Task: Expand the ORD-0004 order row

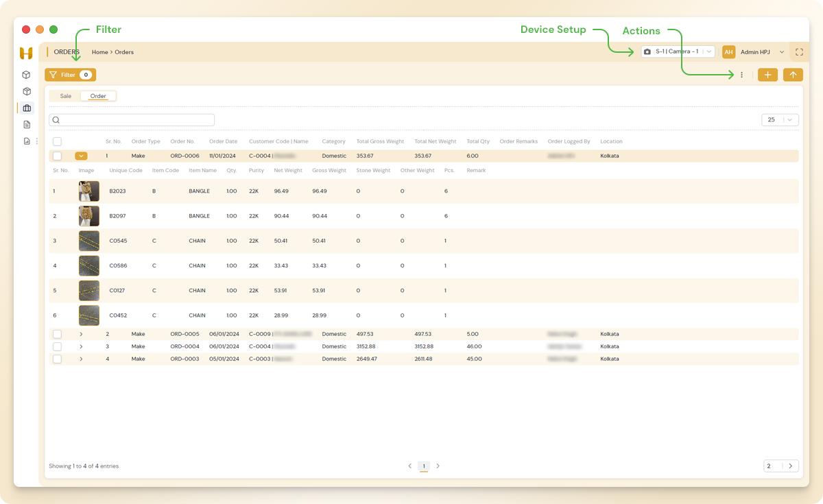Action: tap(81, 346)
